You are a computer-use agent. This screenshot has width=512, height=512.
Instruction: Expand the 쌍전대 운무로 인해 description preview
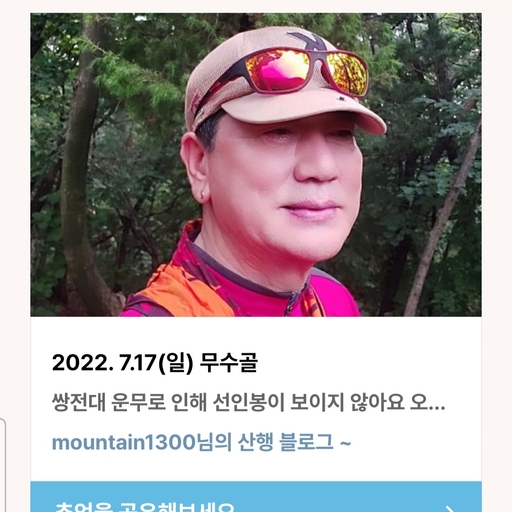248,403
